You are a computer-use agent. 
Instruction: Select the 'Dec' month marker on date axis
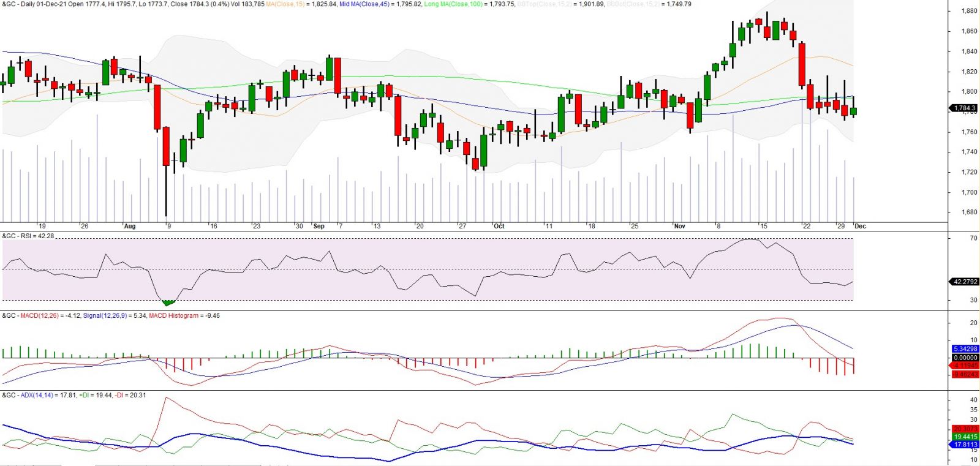[x=861, y=226]
